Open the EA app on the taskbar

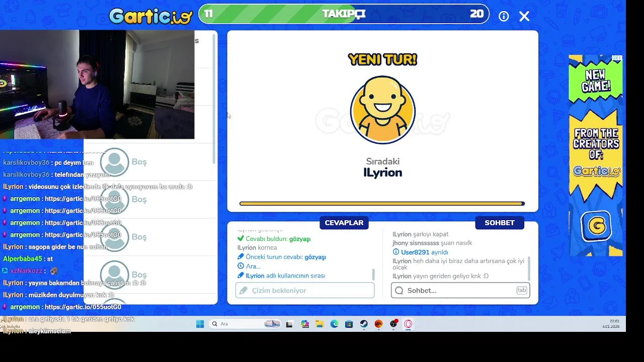tap(378, 324)
